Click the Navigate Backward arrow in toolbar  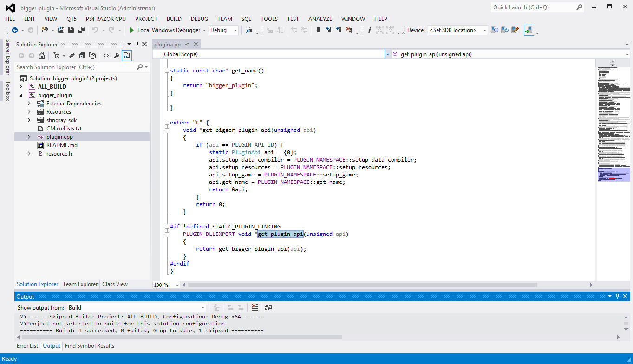pos(15,30)
